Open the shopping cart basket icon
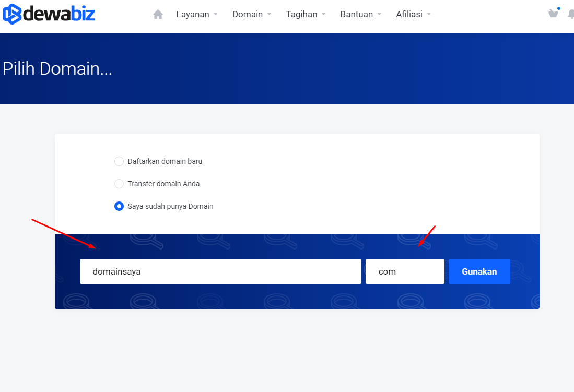 [x=553, y=14]
